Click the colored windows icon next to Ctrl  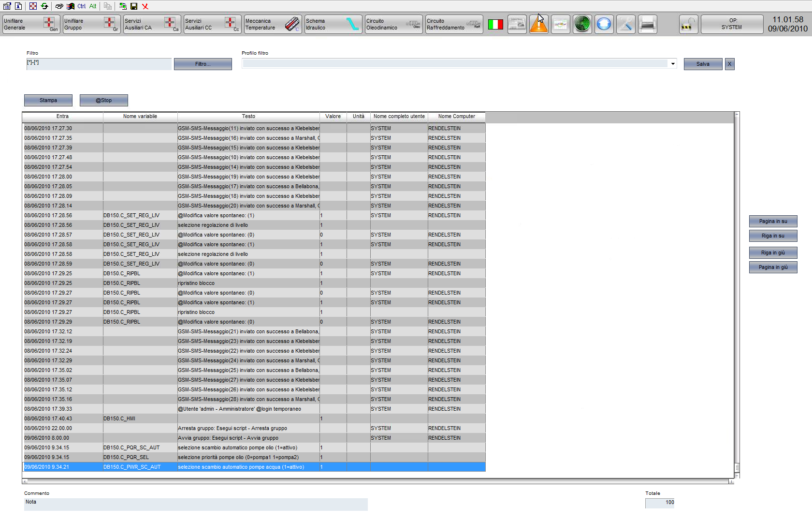(x=71, y=6)
